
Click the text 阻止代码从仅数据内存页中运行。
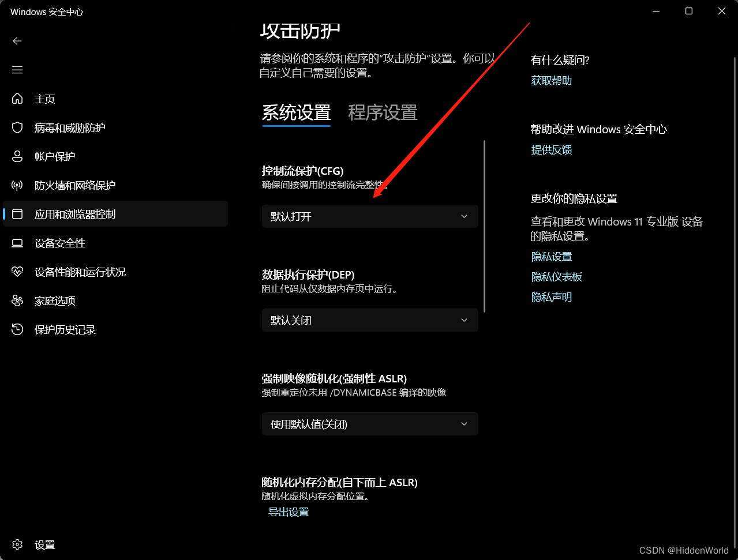pos(329,289)
